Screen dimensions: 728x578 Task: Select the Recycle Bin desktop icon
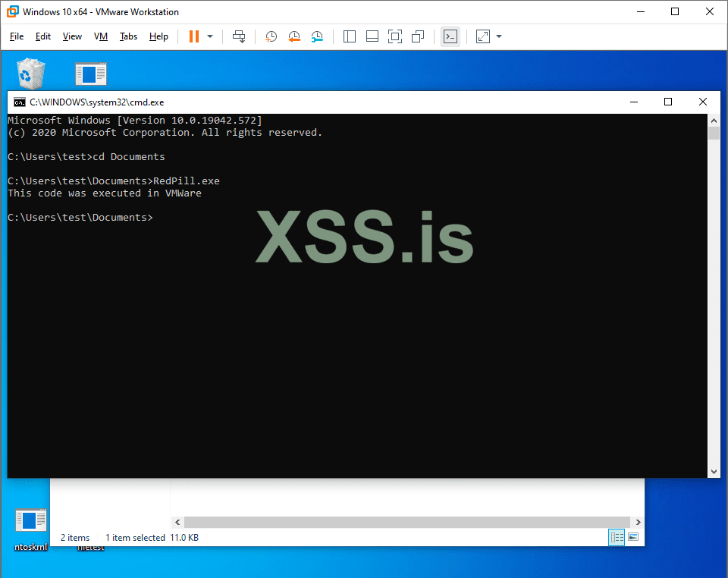[30, 73]
